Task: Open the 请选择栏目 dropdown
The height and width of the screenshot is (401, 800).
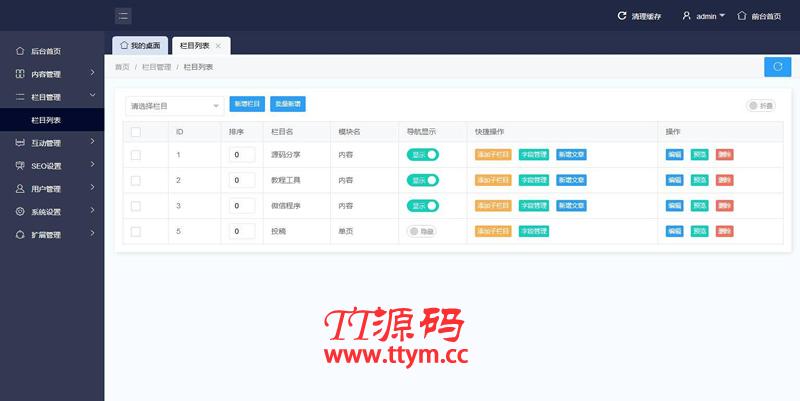Action: 174,106
